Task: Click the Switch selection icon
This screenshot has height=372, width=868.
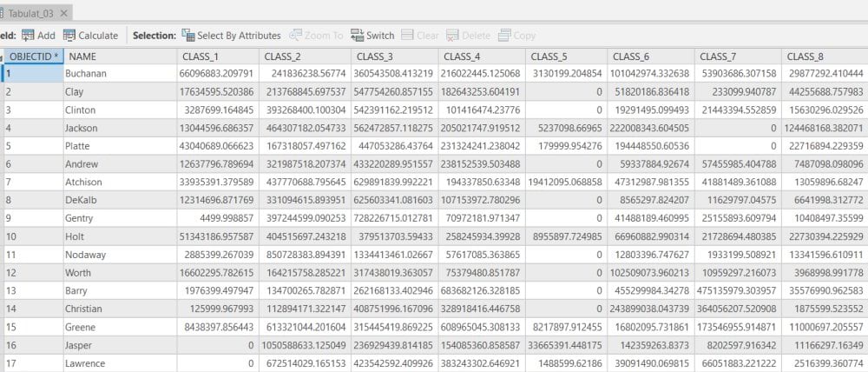Action: [x=357, y=36]
